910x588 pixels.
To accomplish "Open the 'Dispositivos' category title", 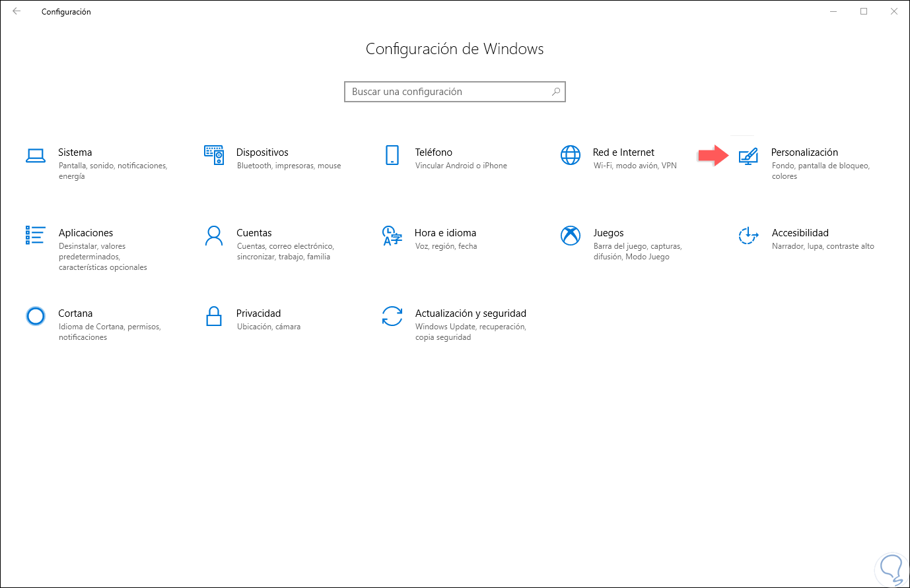I will tap(262, 152).
